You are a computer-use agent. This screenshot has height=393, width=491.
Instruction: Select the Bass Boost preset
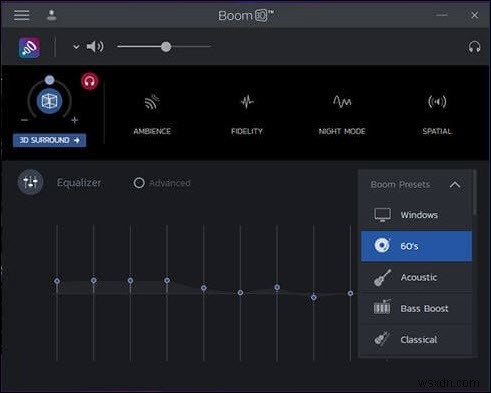[416, 308]
